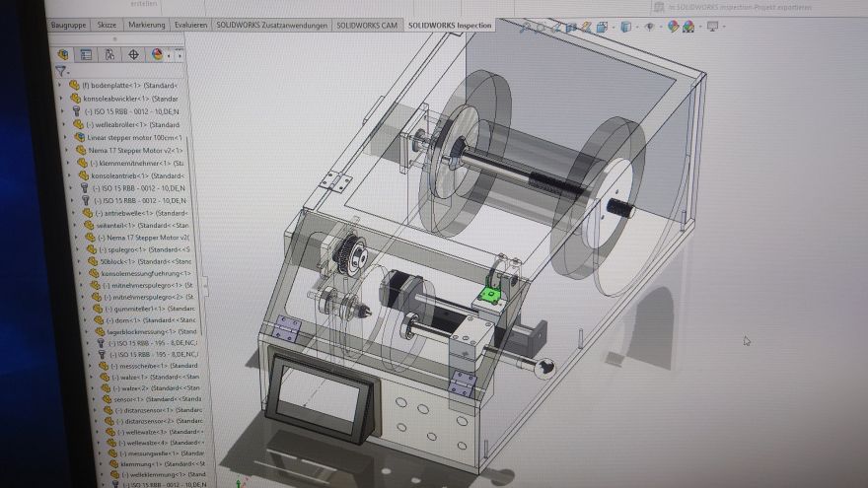868x488 pixels.
Task: Open the Evaluieren tab
Action: tap(189, 25)
